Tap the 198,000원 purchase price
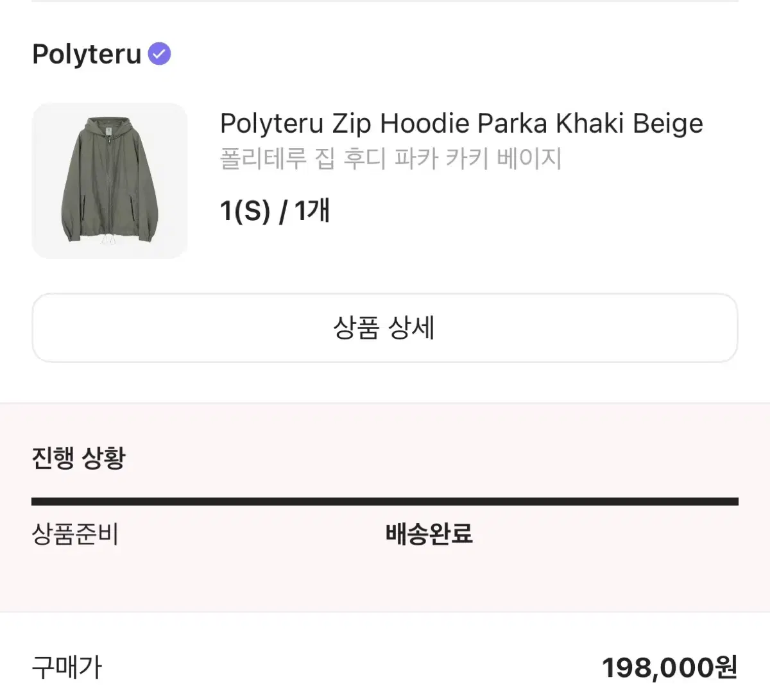 tap(669, 667)
